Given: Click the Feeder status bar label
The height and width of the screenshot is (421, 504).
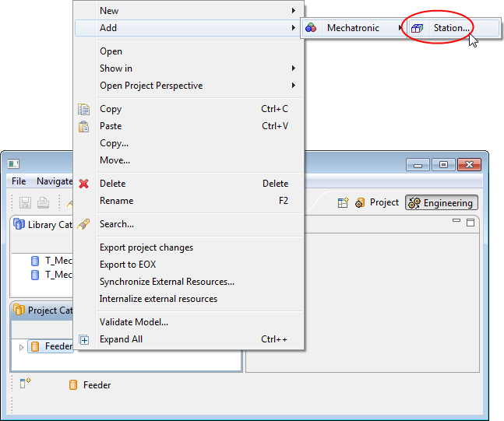Looking at the screenshot, I should click(x=97, y=385).
